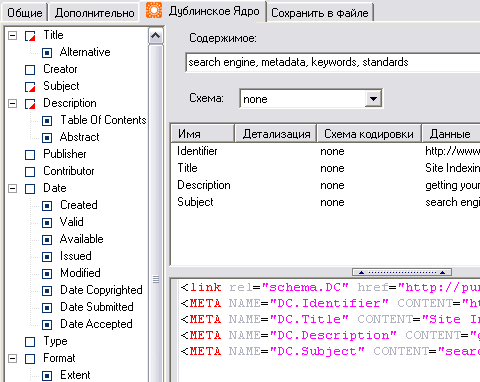Viewport: 480px width, 382px height.
Task: Toggle the Date Submitted checkbox
Action: [47, 308]
